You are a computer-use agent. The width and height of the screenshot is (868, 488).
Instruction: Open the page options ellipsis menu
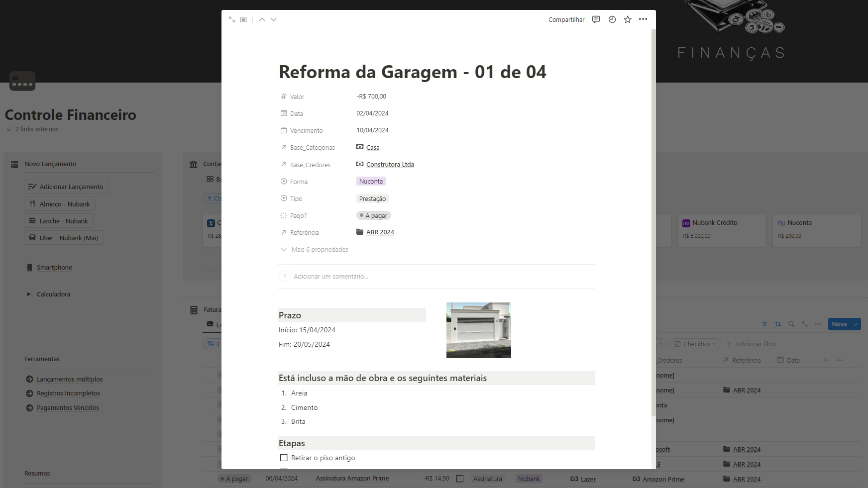pos(643,19)
